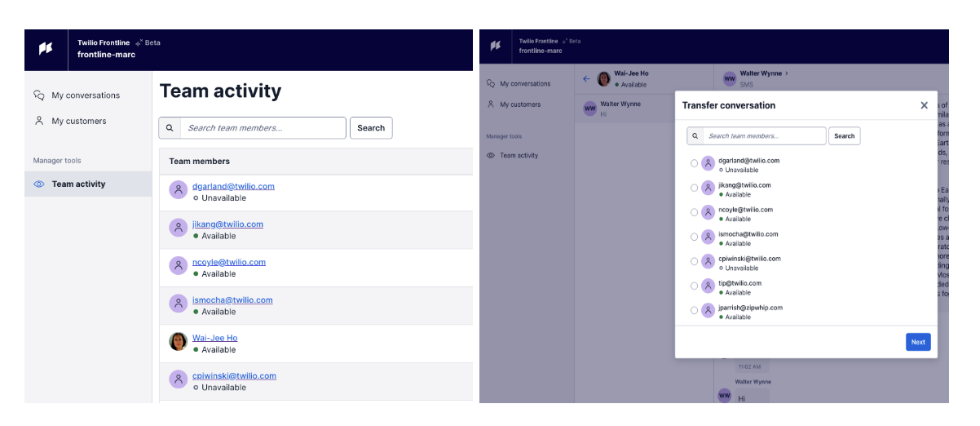Click avatar icon beside ismocha in Team members list

tap(179, 304)
